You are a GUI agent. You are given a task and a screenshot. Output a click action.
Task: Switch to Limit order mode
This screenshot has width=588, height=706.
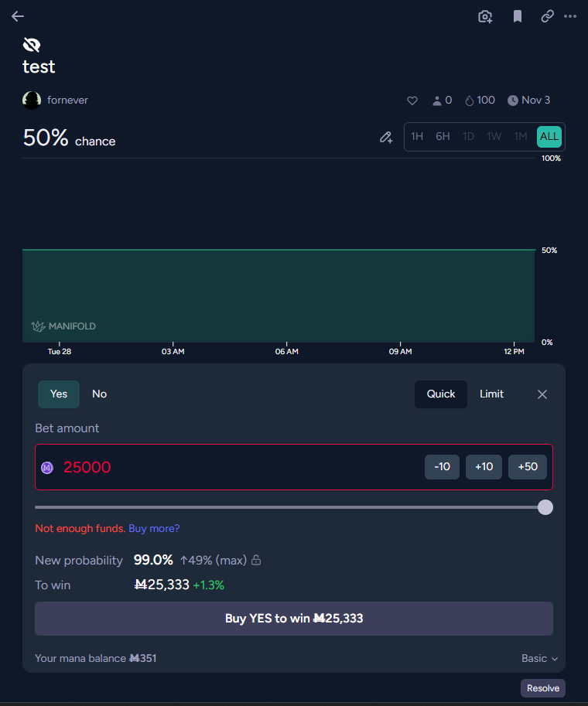(x=491, y=394)
